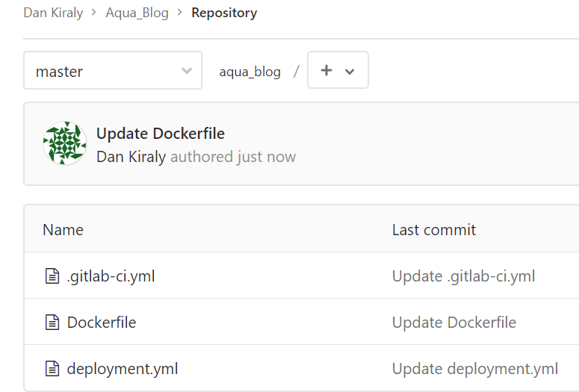Screen dimensions: 579x392
Task: Open Dan Kiraly breadcrumb link
Action: 53,13
